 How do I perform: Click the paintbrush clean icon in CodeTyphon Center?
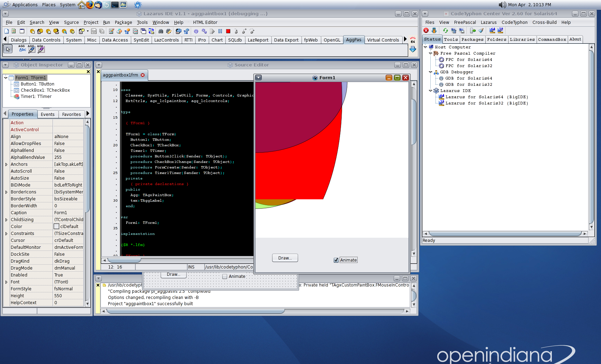coord(481,30)
